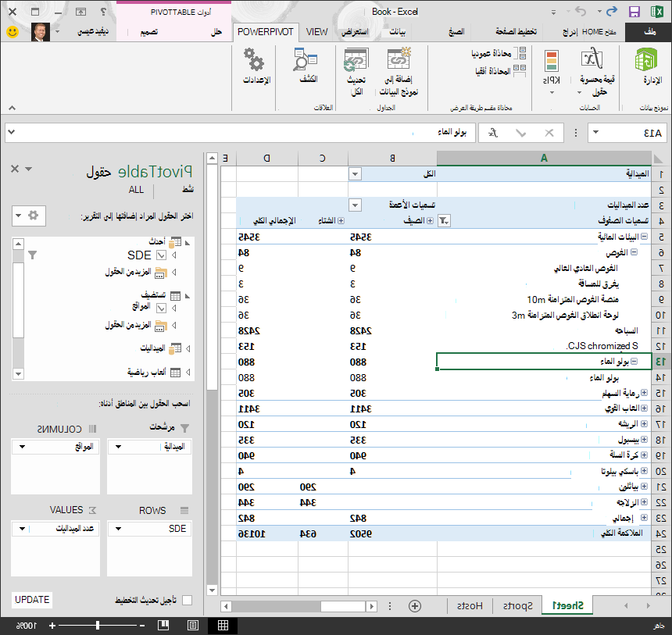
Task: Close the PivotTable fields pane
Action: 15,169
